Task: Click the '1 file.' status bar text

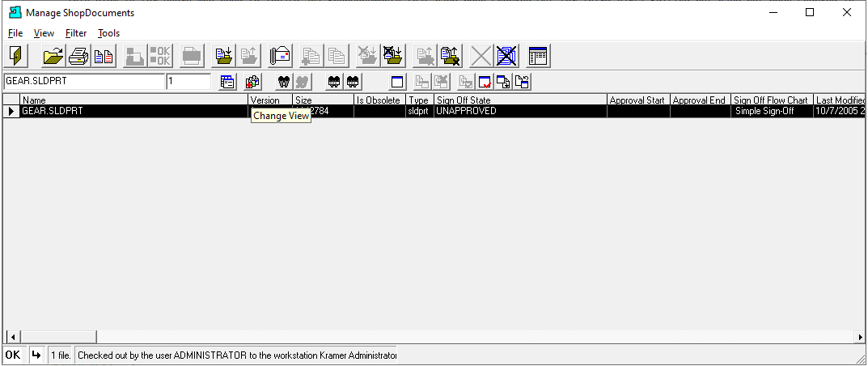Action: tap(61, 355)
